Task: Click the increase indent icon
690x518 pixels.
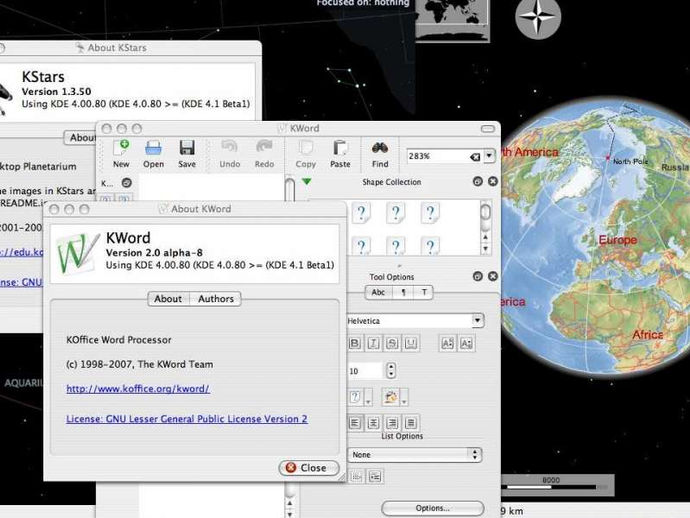Action: click(375, 477)
